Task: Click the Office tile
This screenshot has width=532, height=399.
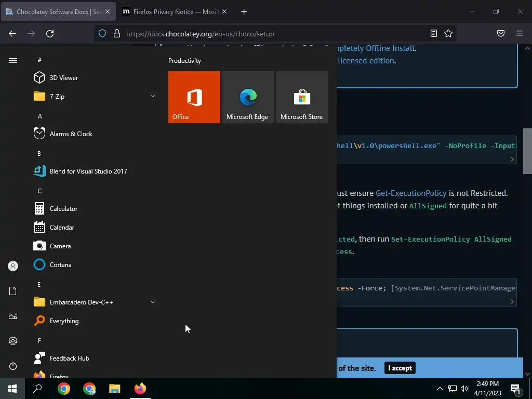Action: [x=194, y=97]
